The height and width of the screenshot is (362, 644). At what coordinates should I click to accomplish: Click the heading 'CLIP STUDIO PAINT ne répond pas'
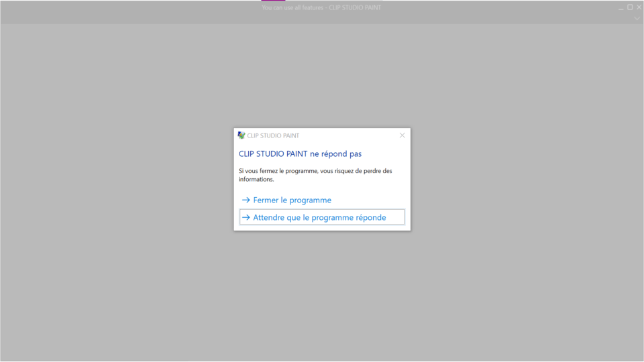[x=300, y=154]
